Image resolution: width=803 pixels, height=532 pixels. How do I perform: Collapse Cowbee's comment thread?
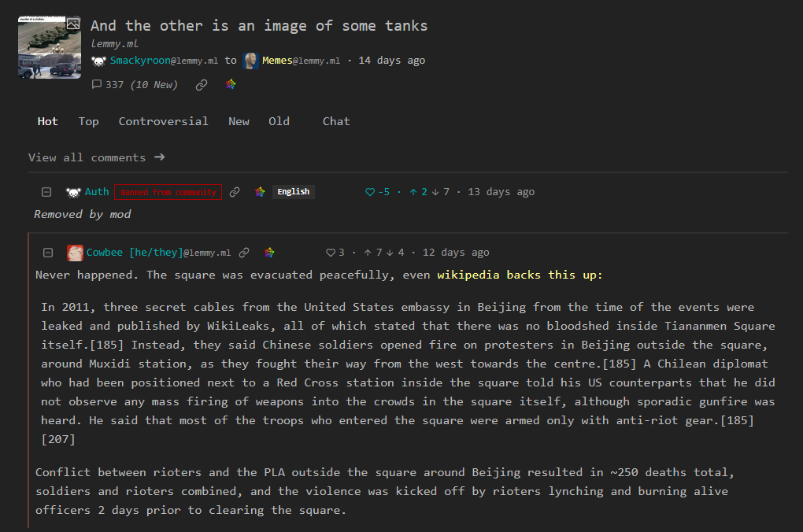pos(48,253)
